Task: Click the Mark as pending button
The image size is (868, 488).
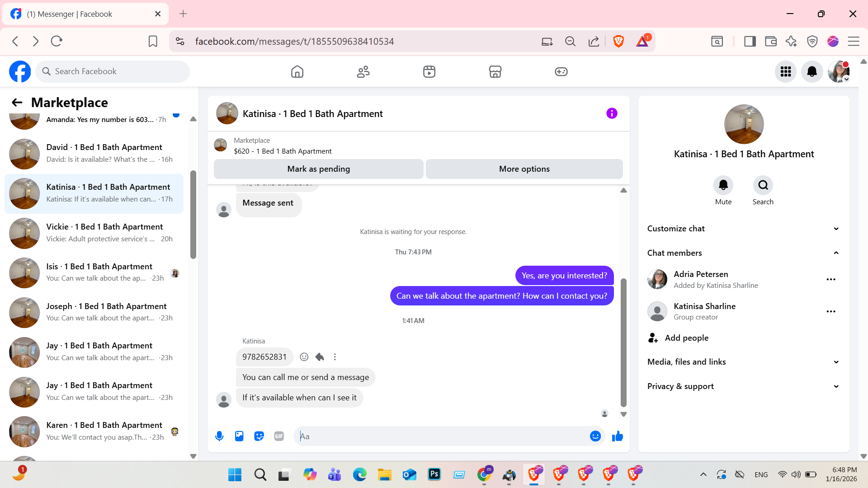Action: click(x=318, y=169)
